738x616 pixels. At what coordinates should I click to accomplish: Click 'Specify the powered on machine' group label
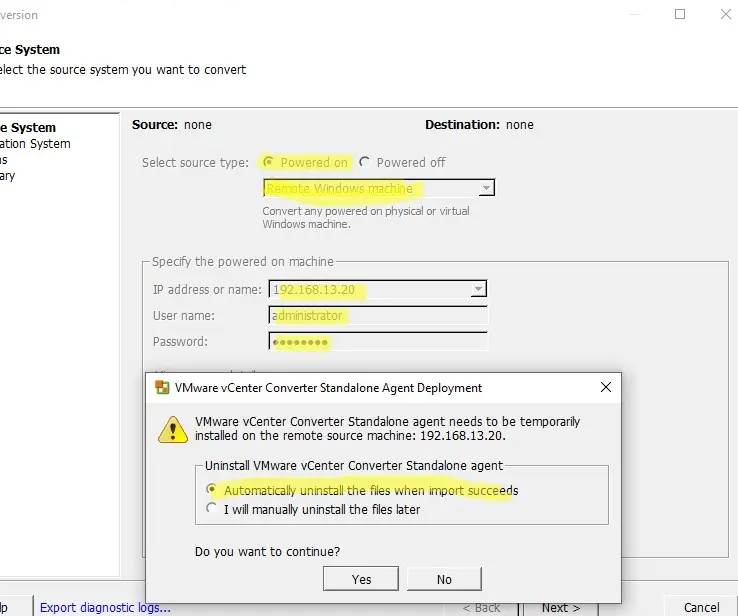pyautogui.click(x=242, y=261)
